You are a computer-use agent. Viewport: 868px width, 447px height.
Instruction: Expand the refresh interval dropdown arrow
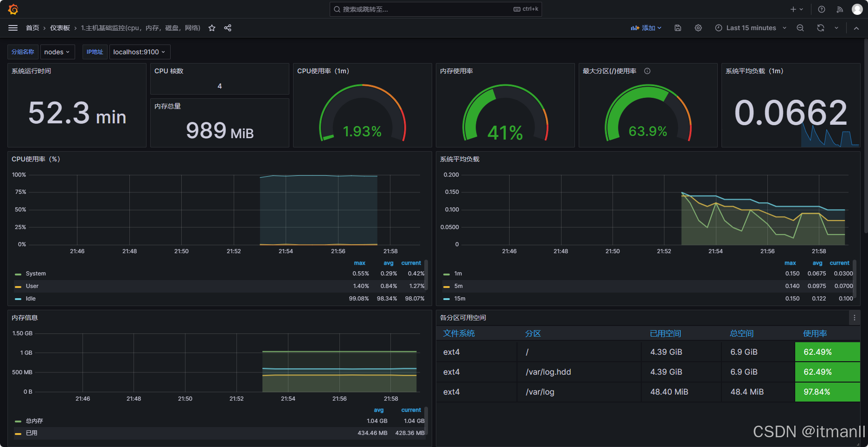pyautogui.click(x=836, y=28)
